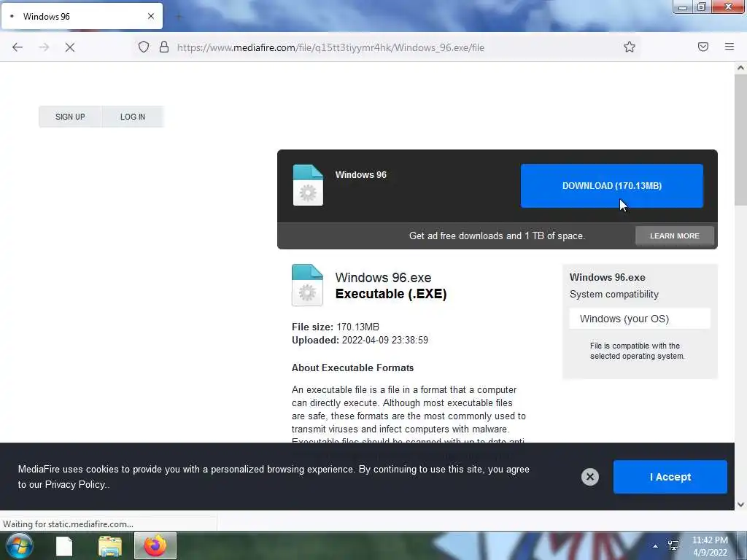Click the padlock site security icon

coord(164,47)
